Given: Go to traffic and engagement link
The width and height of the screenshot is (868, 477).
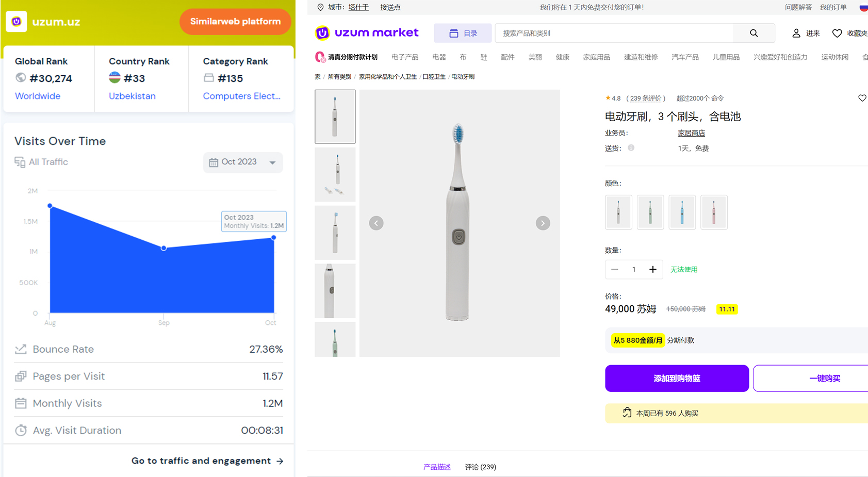Looking at the screenshot, I should point(207,461).
